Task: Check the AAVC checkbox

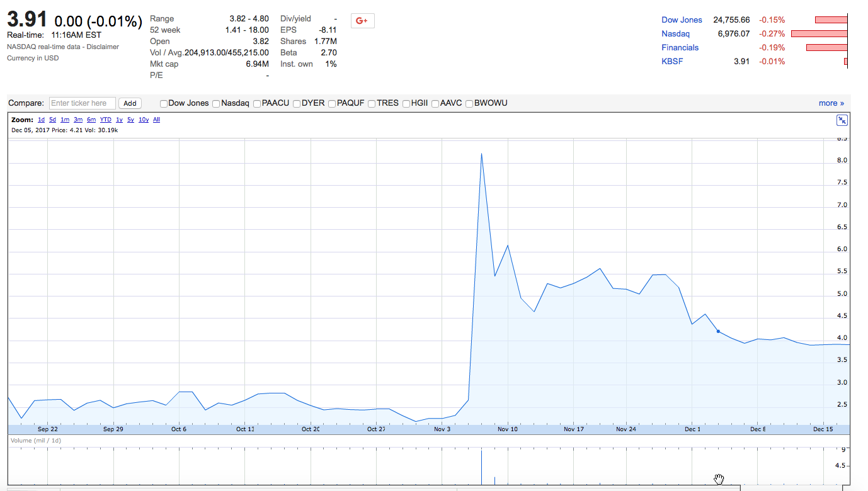Action: click(x=435, y=103)
